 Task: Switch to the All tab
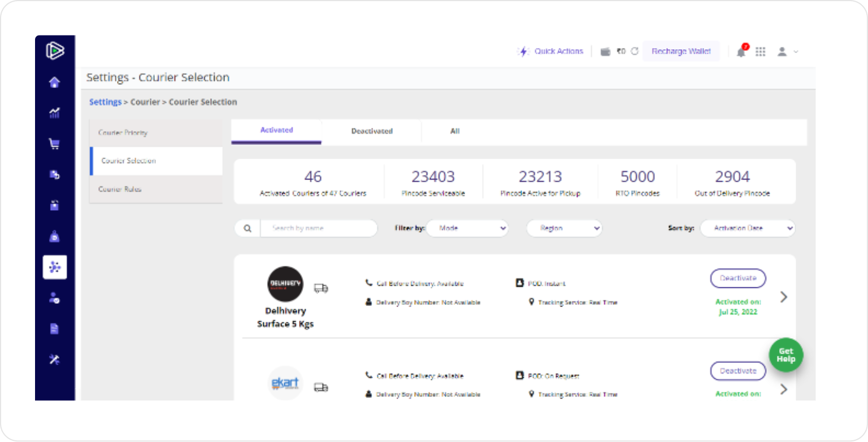455,131
